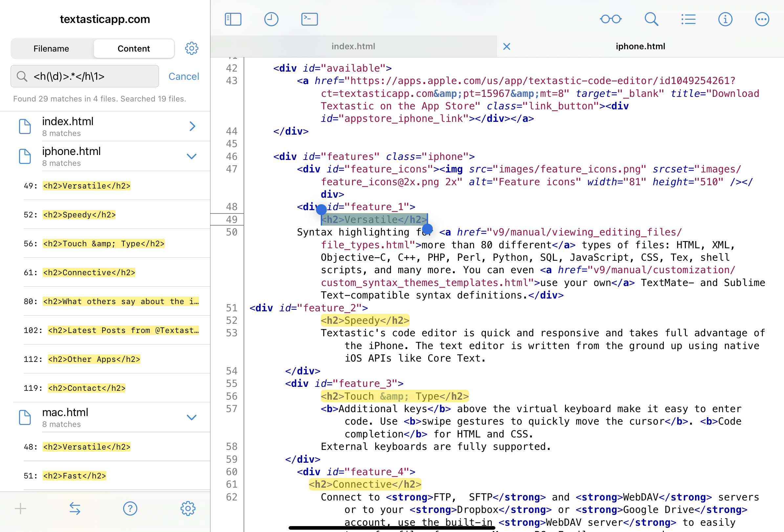
Task: Click highlighted Speedy heading in editor
Action: 365,321
